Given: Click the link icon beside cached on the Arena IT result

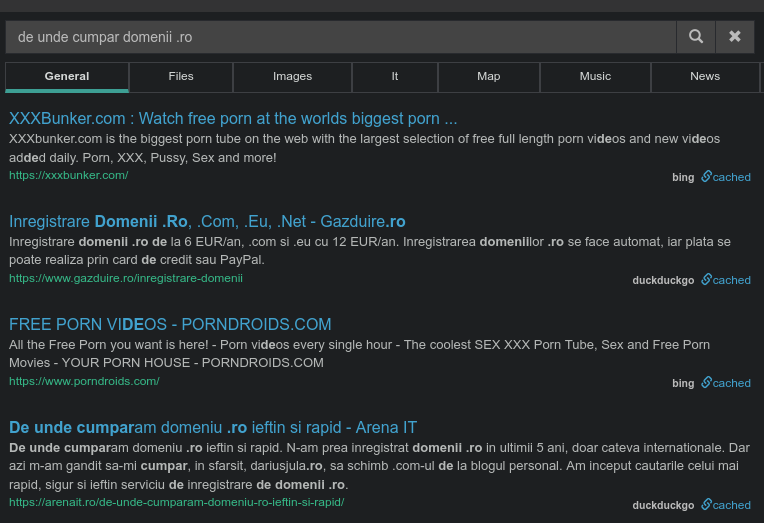Looking at the screenshot, I should [x=706, y=504].
